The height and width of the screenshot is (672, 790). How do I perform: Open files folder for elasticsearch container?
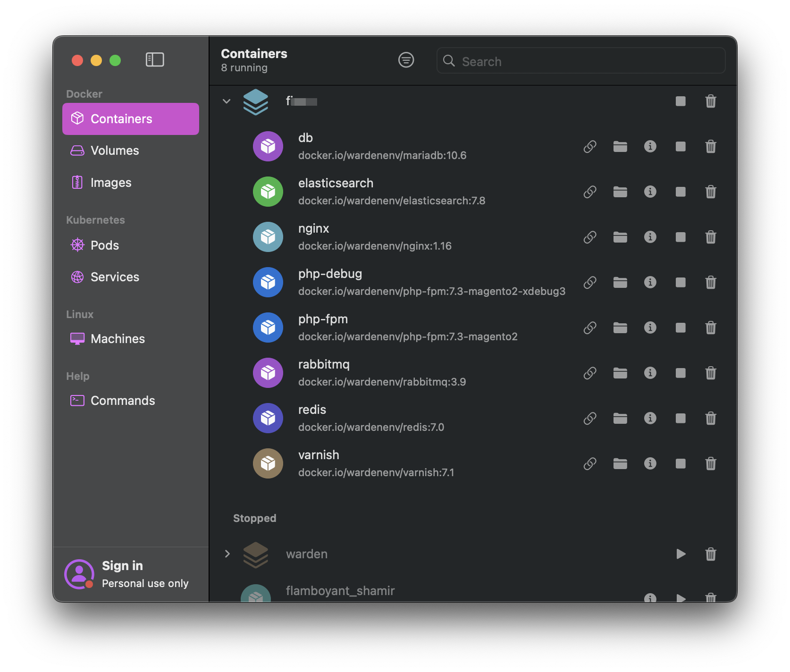point(620,192)
